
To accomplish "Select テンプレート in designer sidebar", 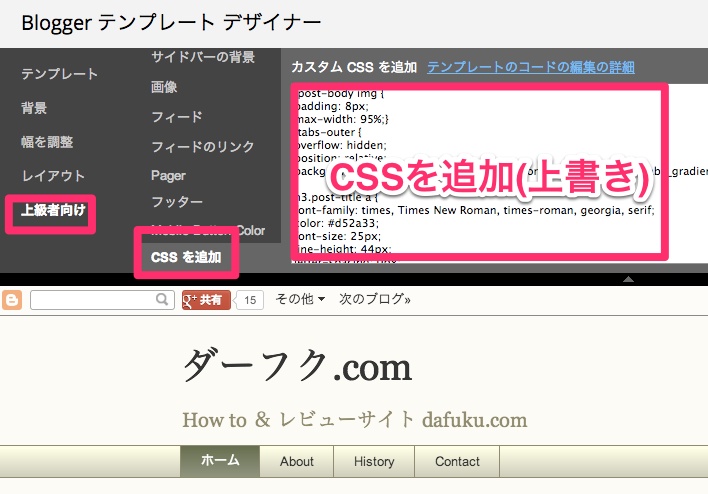I will pyautogui.click(x=59, y=74).
